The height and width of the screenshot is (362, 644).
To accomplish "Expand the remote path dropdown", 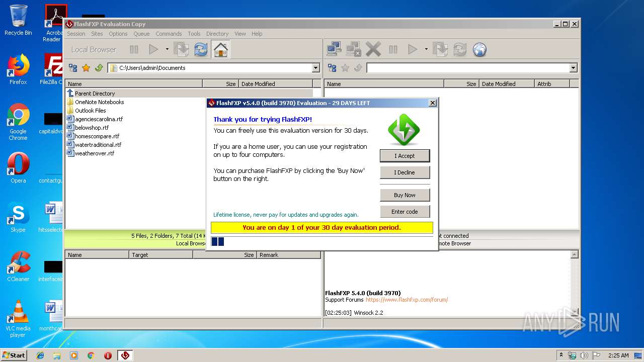I will pyautogui.click(x=574, y=68).
